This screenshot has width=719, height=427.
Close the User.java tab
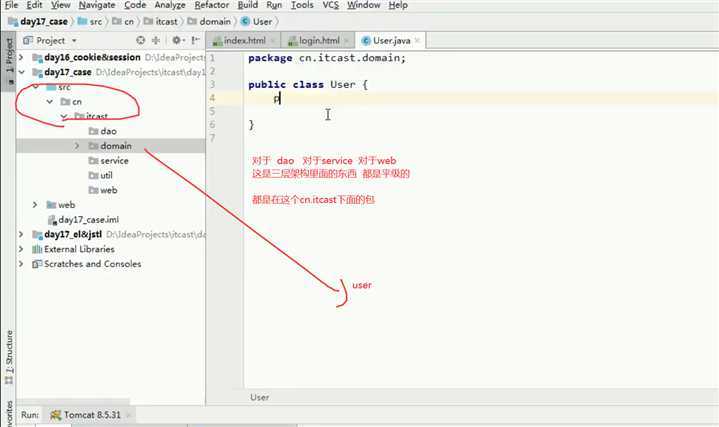point(417,40)
